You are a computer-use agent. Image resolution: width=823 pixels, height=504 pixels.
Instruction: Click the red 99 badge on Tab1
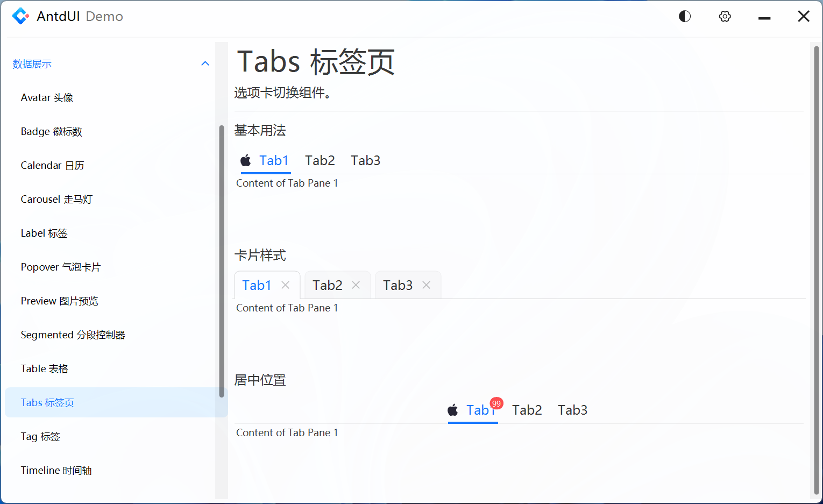point(496,403)
